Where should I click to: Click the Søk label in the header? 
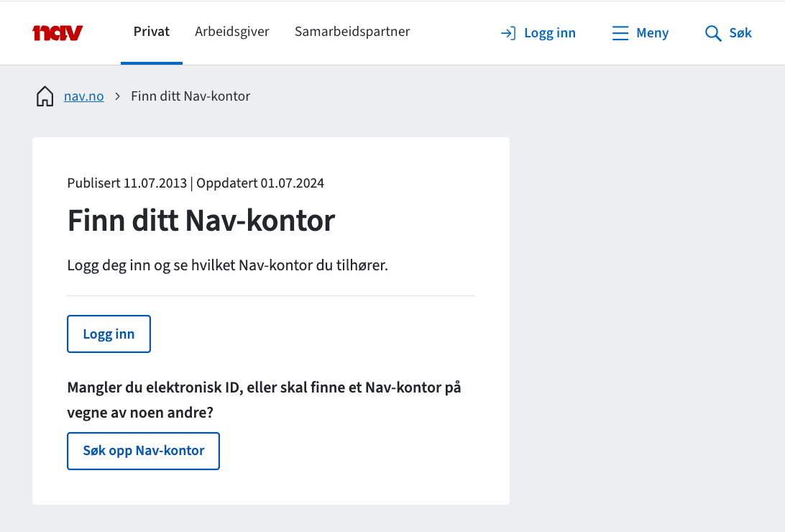click(740, 32)
